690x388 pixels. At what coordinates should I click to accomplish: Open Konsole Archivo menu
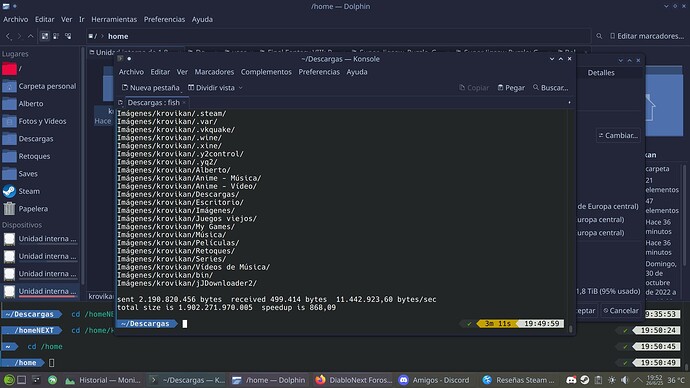131,72
